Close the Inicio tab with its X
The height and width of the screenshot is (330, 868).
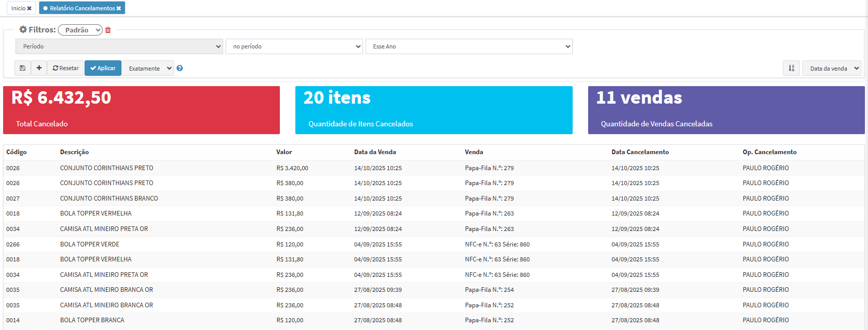click(29, 8)
